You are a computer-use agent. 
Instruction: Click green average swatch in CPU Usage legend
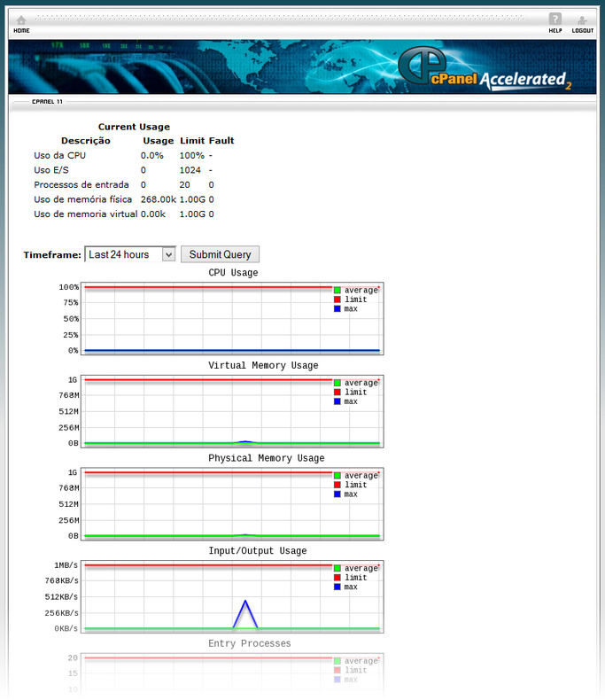click(337, 291)
